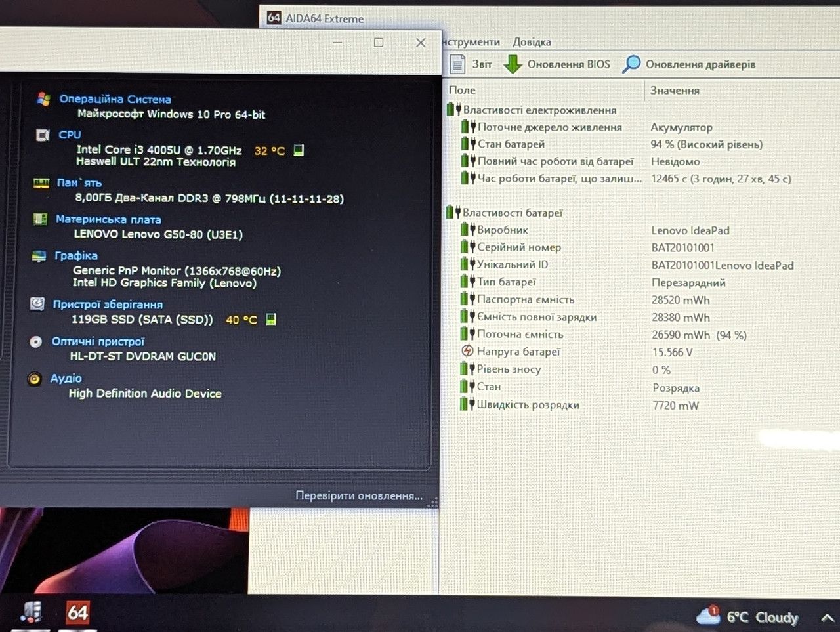
Task: Open the Звіт report icon in AIDA64
Action: [x=457, y=64]
